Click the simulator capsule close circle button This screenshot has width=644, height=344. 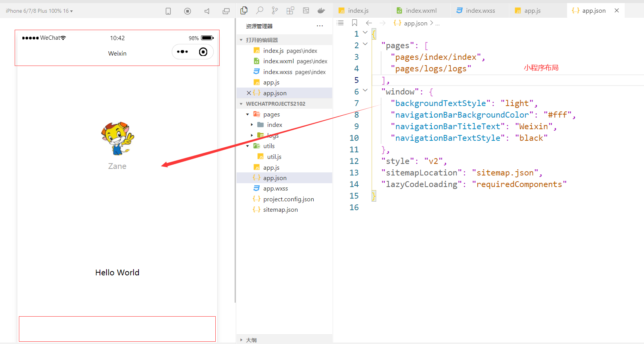(203, 52)
